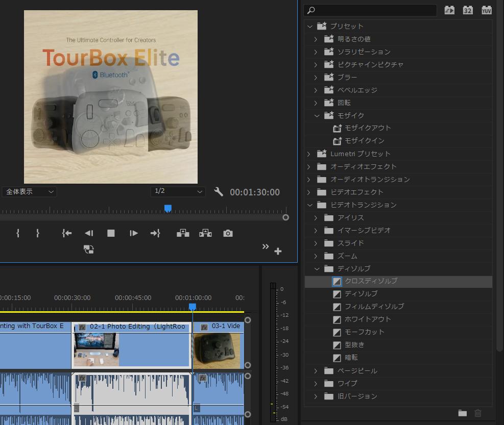Viewport: 504px width, 425px height.
Task: Collapse the ディゾルブ folder
Action: pos(317,268)
